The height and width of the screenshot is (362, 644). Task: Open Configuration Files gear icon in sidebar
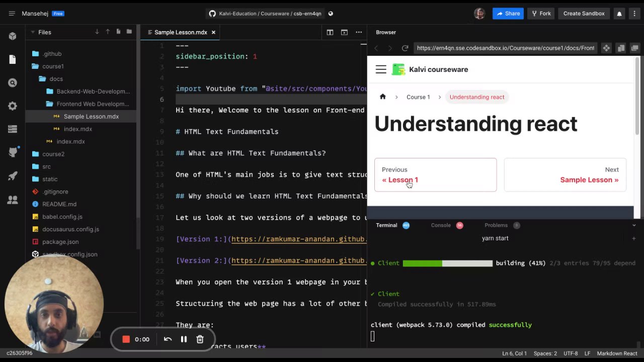[13, 106]
